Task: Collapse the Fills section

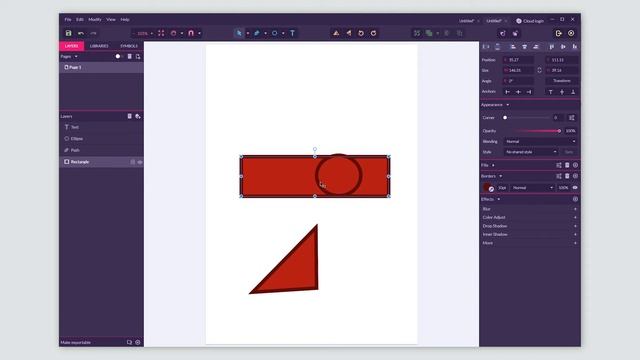Action: pos(493,165)
